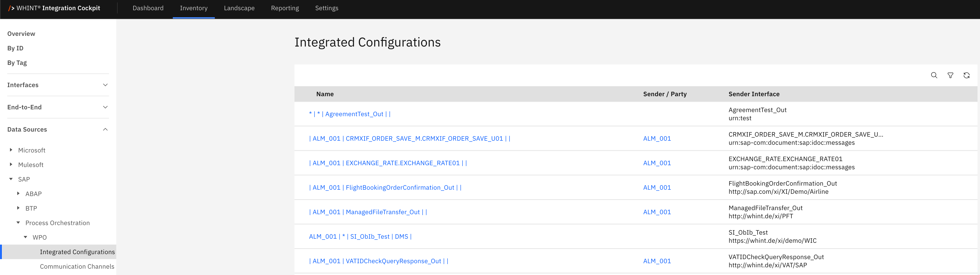
Task: Click the WHINT Integration Cockpit logo
Action: click(x=54, y=8)
